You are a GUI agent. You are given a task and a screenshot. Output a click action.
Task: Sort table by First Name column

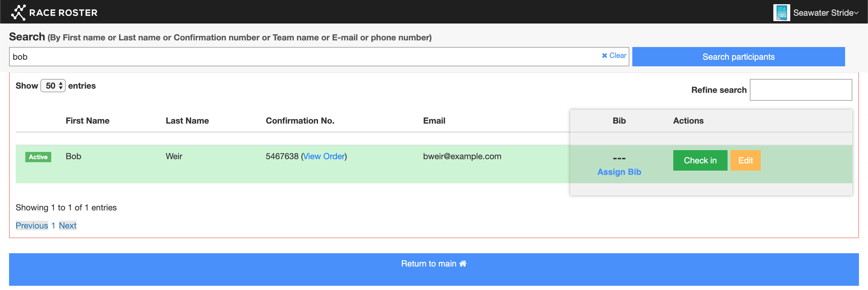[87, 121]
